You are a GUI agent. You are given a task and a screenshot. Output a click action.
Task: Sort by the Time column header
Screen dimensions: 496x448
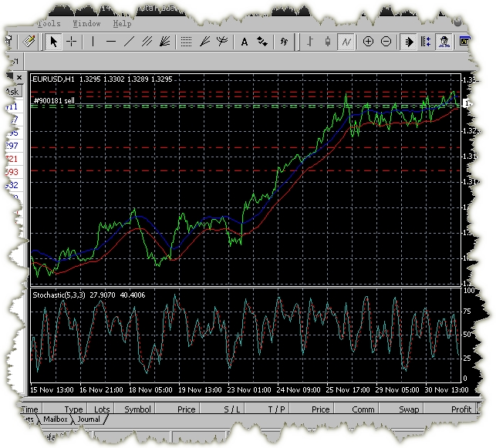click(x=30, y=409)
